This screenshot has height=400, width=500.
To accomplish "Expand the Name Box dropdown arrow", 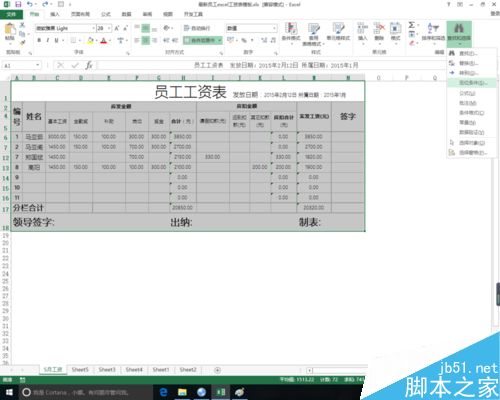I will click(38, 65).
